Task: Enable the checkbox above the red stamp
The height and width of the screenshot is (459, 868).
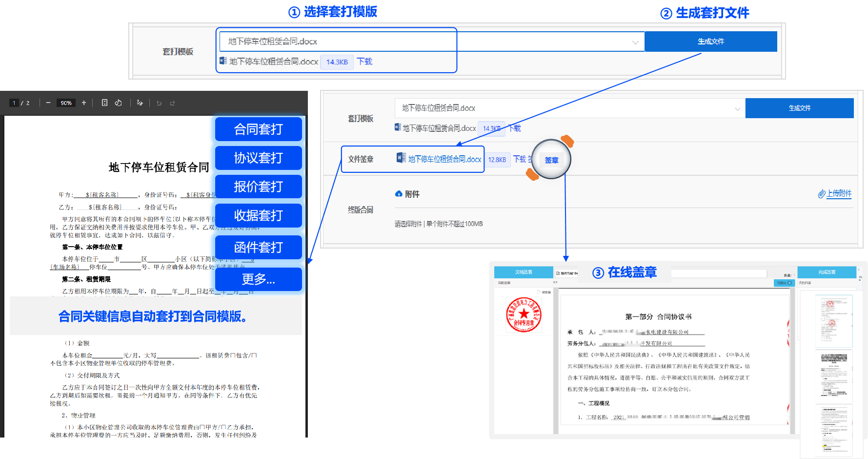Action: point(539,292)
